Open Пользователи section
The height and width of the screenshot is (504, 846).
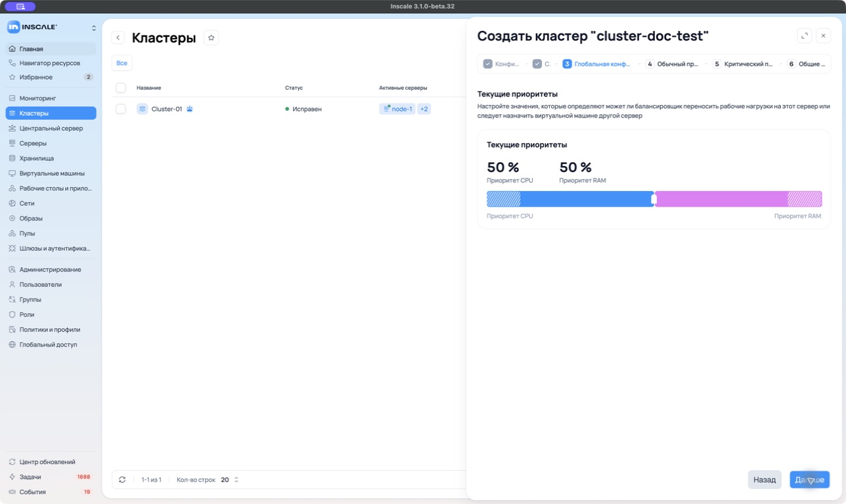(51, 284)
